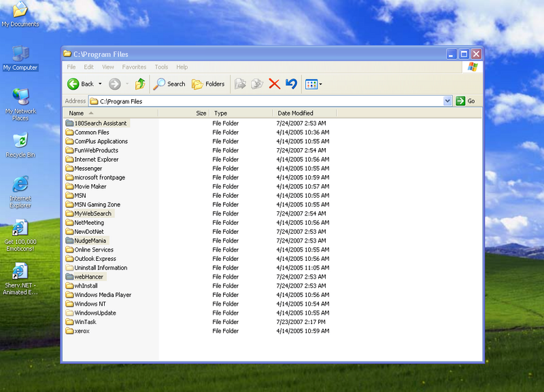Click the Windows NT folder name

[90, 304]
